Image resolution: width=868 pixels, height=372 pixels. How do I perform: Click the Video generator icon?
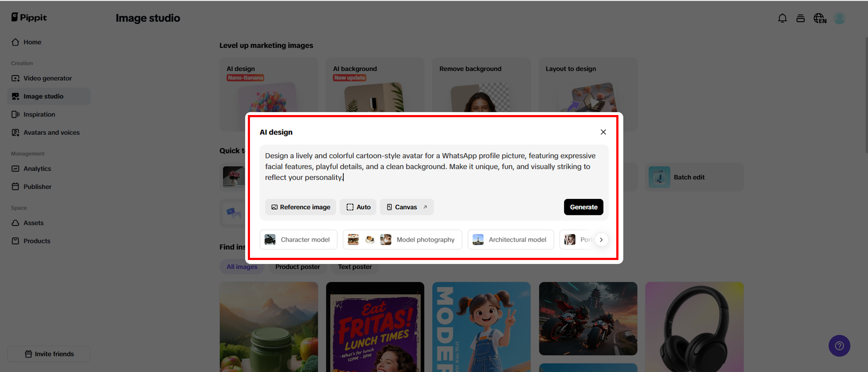16,78
